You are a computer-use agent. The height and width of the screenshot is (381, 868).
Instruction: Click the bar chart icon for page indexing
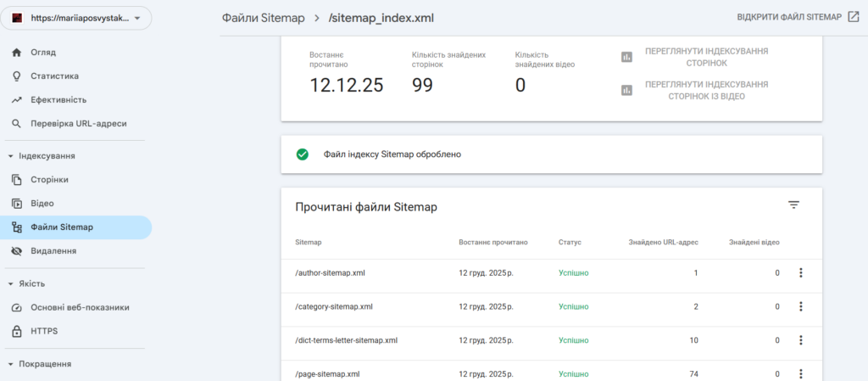627,57
